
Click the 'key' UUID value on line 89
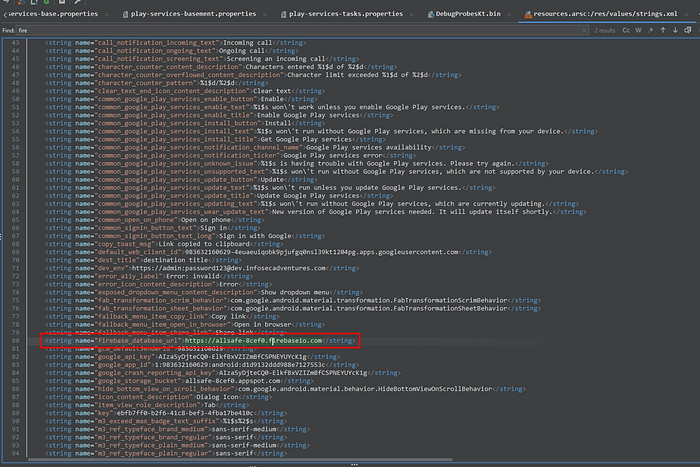click(185, 413)
